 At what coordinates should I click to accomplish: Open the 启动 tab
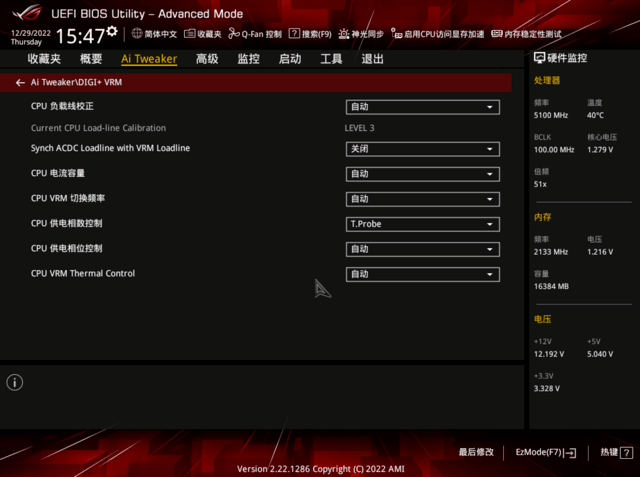coord(290,59)
